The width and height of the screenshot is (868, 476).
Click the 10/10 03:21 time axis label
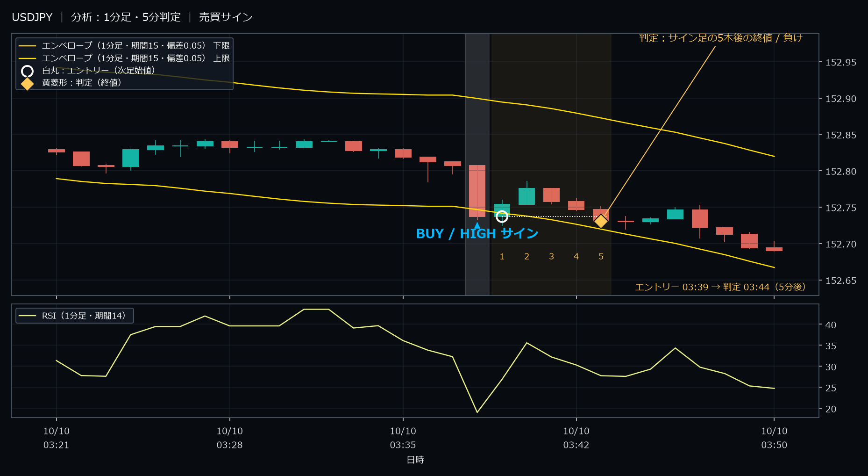(57, 438)
